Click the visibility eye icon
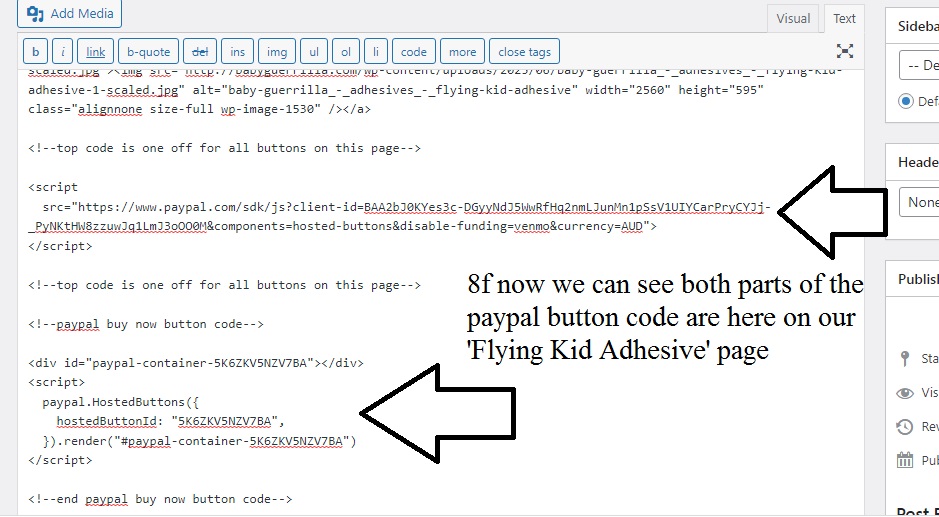 tap(905, 393)
